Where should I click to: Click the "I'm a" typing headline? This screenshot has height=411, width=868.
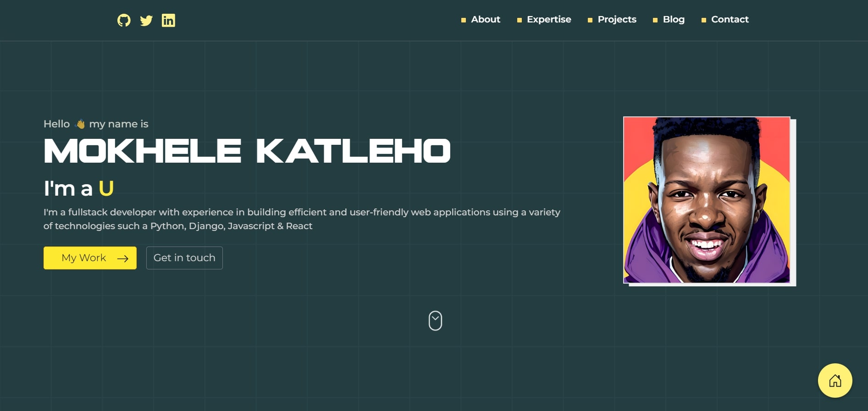pyautogui.click(x=78, y=188)
